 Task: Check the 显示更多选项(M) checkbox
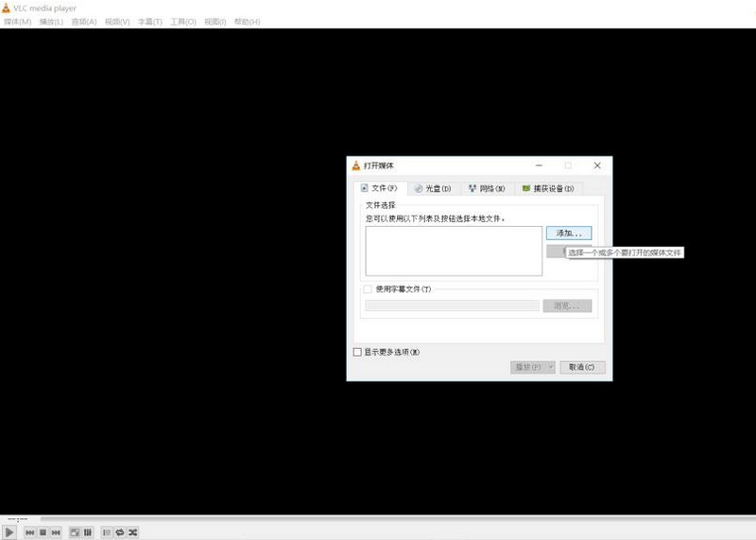[357, 353]
